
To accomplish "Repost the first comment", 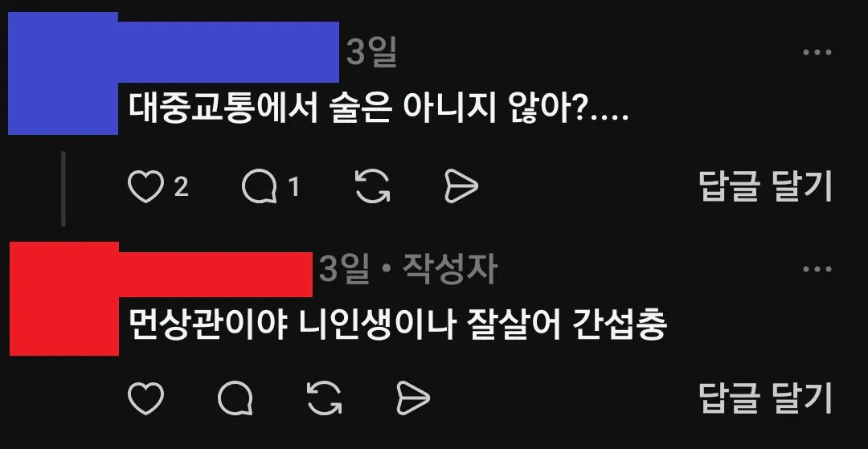I will click(x=372, y=186).
